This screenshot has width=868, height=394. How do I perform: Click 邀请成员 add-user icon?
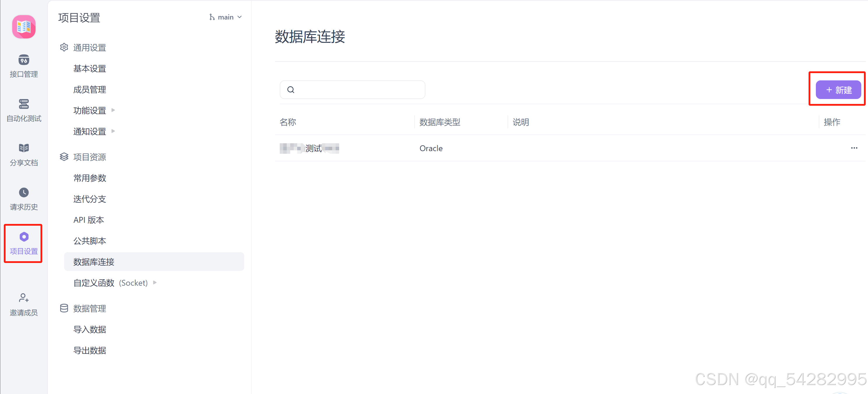click(24, 298)
